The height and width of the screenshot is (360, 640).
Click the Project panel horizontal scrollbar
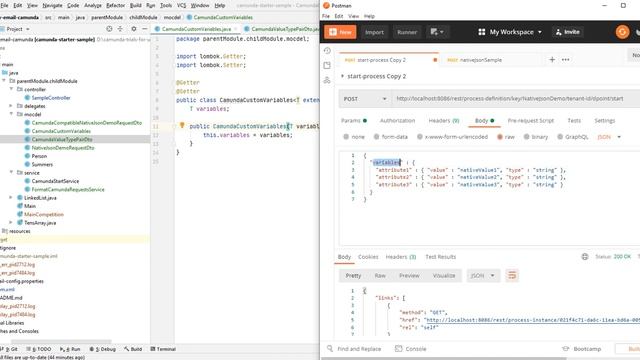[60, 341]
